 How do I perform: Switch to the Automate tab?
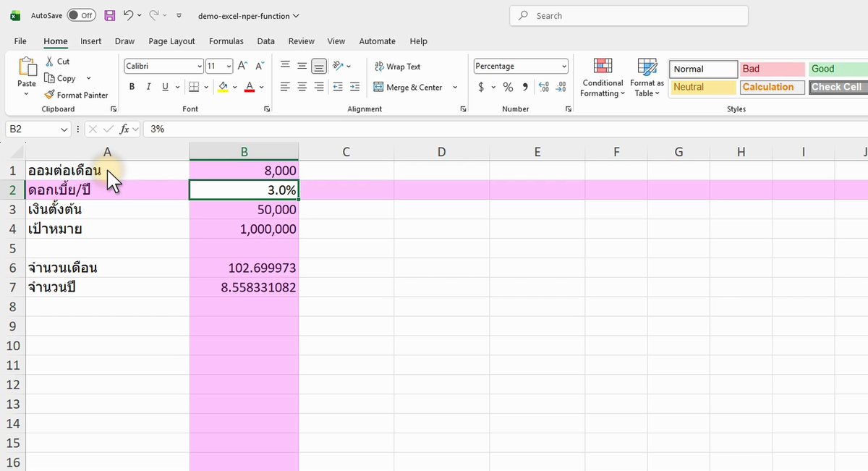point(377,41)
